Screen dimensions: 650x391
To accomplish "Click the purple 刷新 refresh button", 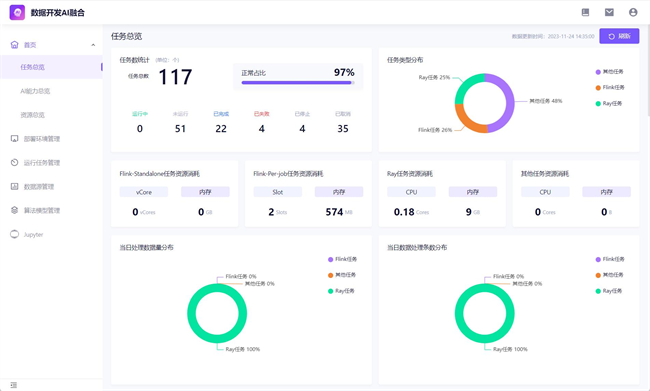I will click(619, 36).
